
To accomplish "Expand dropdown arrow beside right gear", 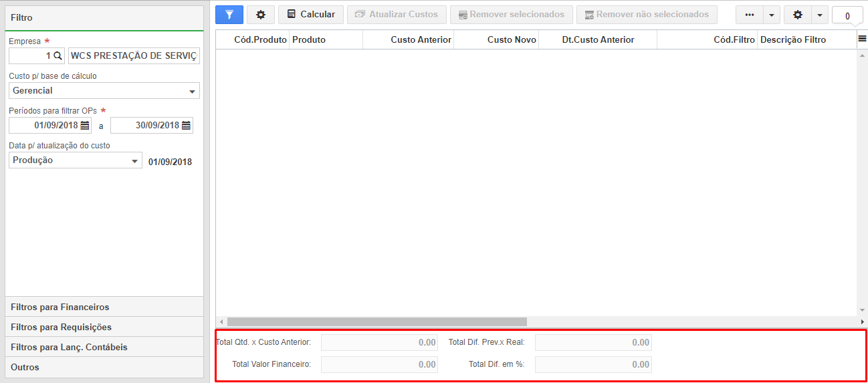I will click(x=820, y=15).
